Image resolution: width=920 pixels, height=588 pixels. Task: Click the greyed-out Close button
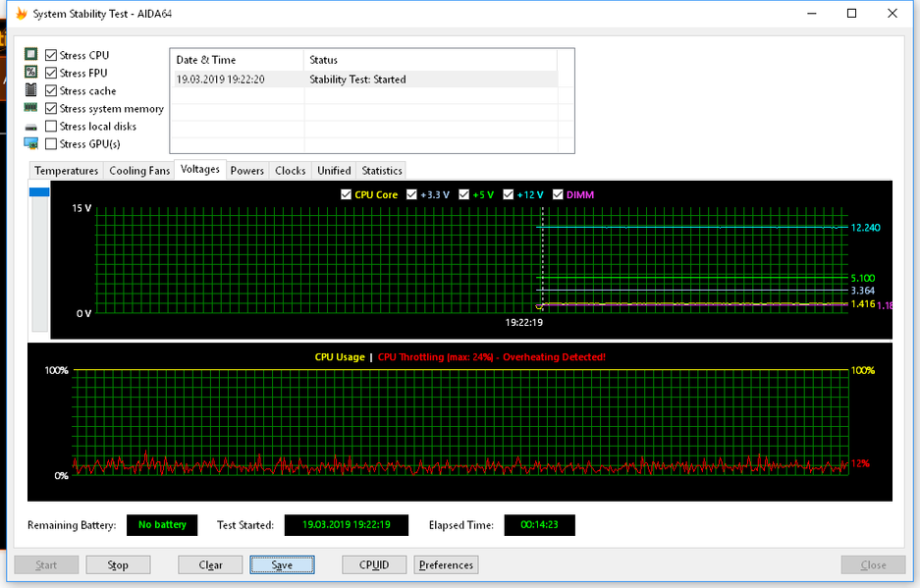(x=873, y=564)
